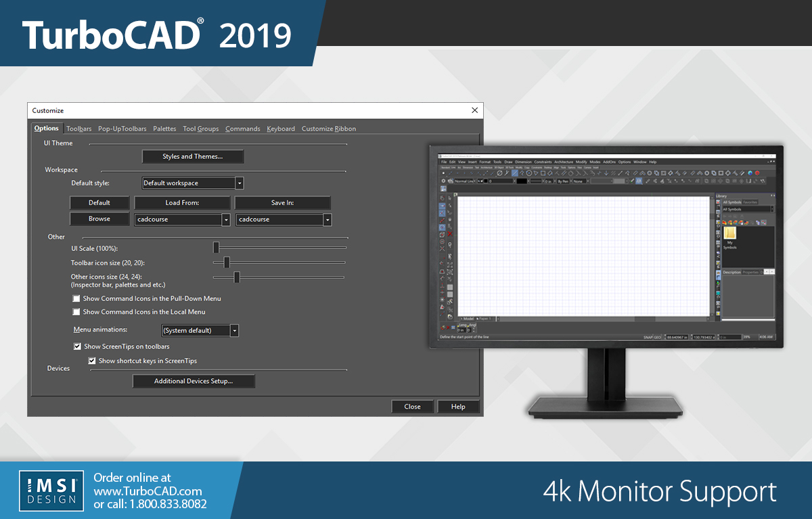Enable Show Command Icons in the Local Menu
This screenshot has height=519, width=812.
(x=76, y=312)
